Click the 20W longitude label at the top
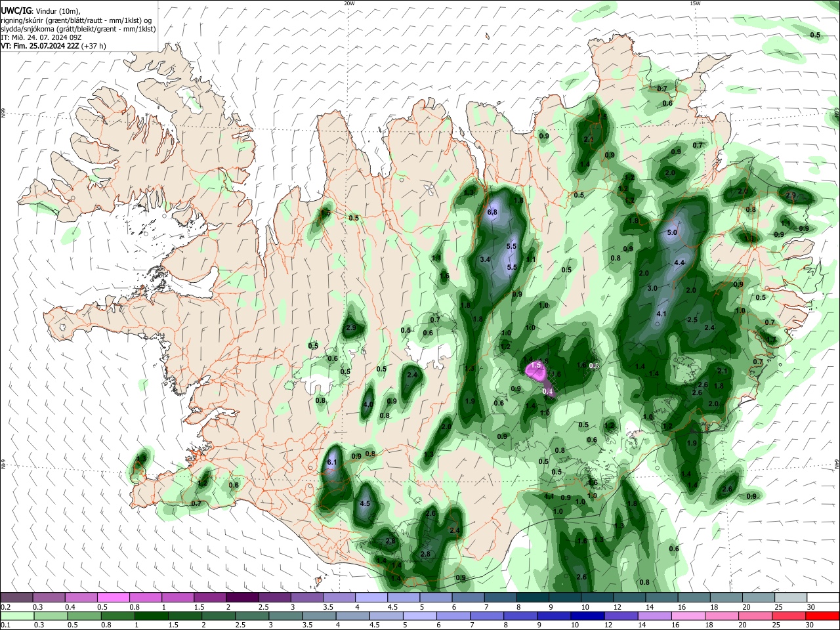The image size is (840, 630). pyautogui.click(x=349, y=3)
